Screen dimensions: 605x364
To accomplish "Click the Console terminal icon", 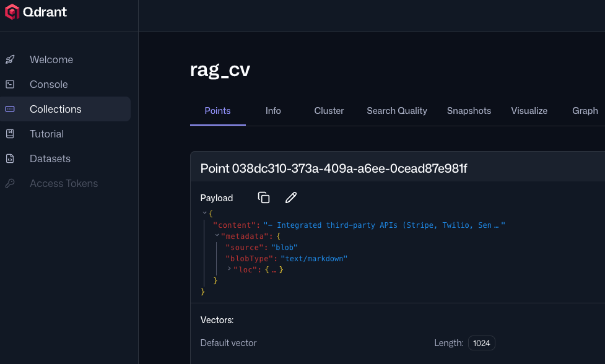I will point(10,84).
